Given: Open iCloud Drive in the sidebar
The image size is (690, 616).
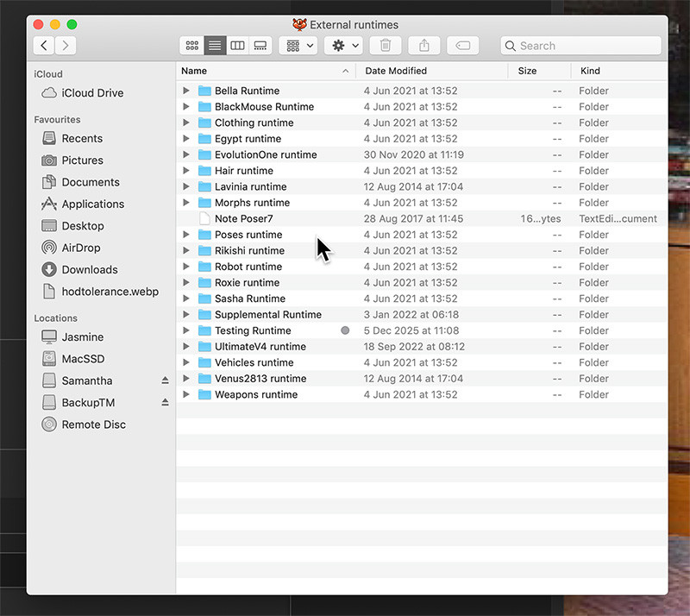Looking at the screenshot, I should (x=82, y=93).
